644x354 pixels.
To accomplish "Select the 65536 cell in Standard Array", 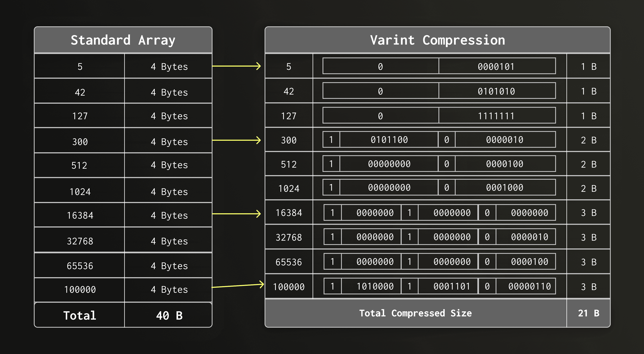I will pyautogui.click(x=80, y=266).
